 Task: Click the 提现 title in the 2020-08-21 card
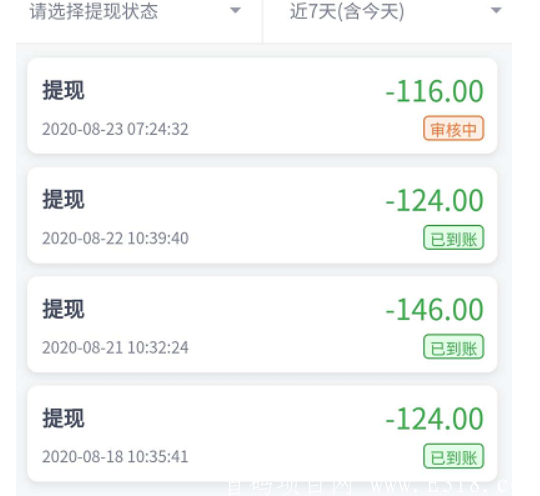click(x=63, y=309)
